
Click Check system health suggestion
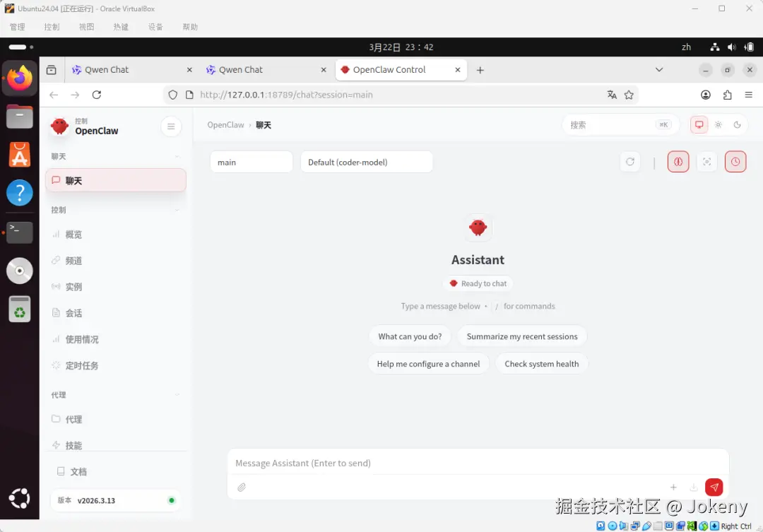(x=542, y=364)
